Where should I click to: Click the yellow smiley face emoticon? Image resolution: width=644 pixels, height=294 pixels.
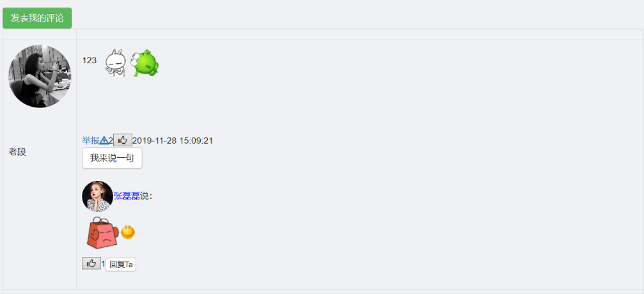click(128, 232)
